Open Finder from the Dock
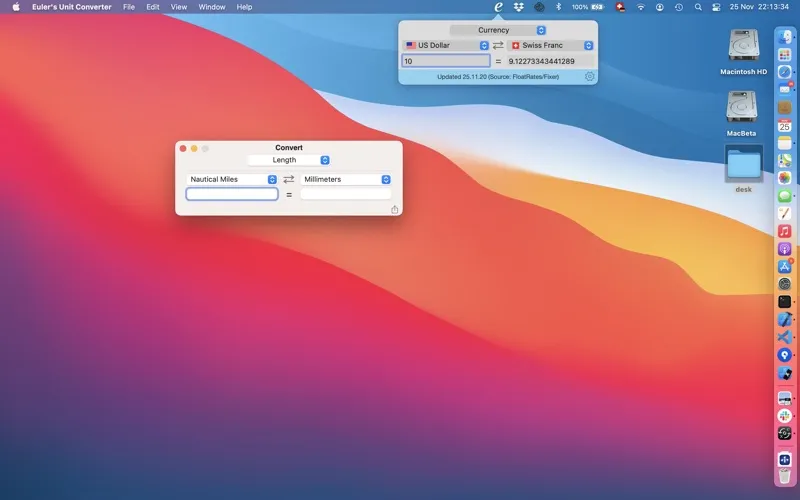800x500 pixels. point(785,37)
